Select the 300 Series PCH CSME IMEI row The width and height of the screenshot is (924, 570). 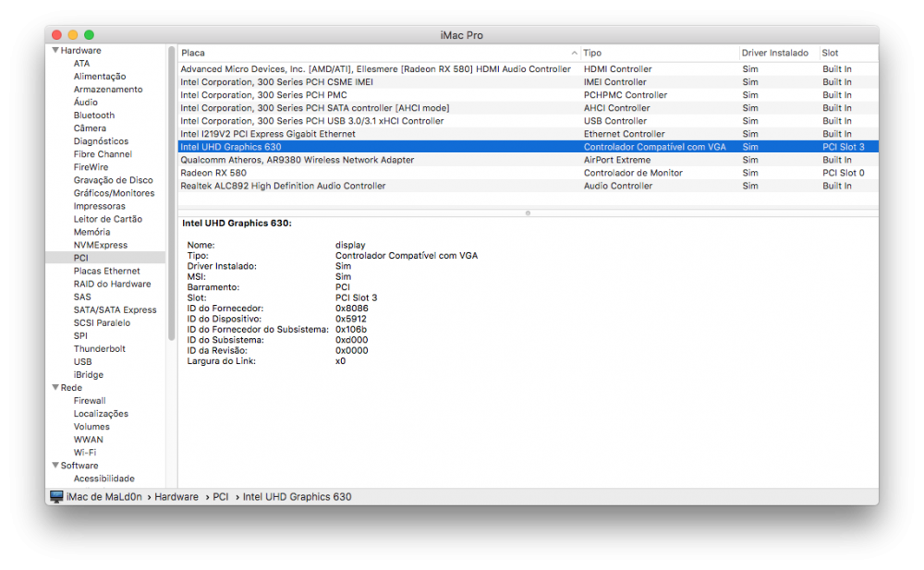pos(528,82)
